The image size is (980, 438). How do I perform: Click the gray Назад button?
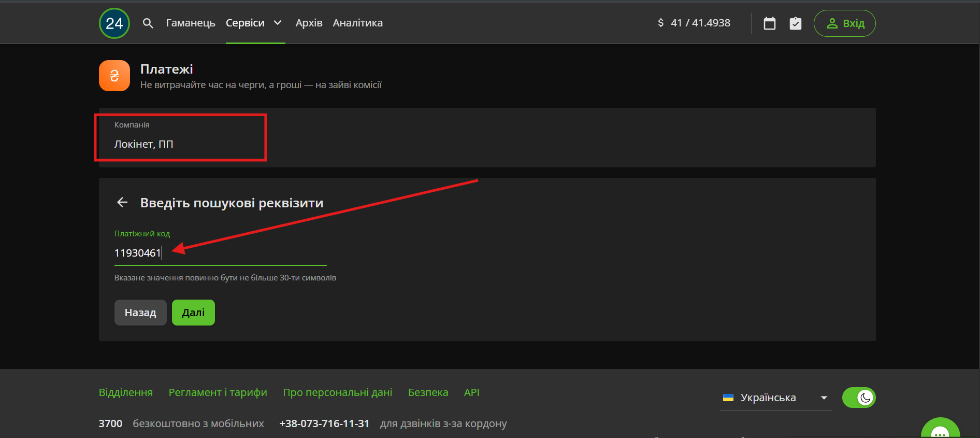tap(140, 313)
